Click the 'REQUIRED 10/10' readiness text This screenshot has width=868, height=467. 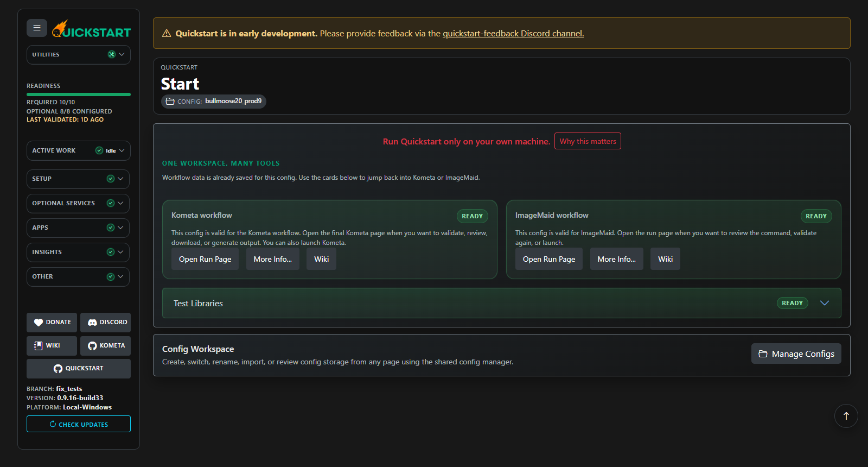coord(51,102)
